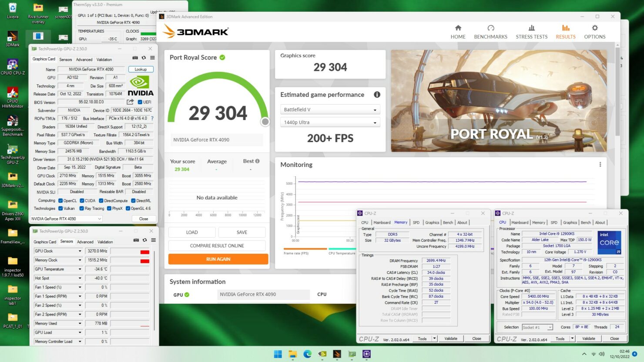The image size is (644, 362).
Task: Click the SAVE button in 3DMark
Action: pyautogui.click(x=242, y=232)
